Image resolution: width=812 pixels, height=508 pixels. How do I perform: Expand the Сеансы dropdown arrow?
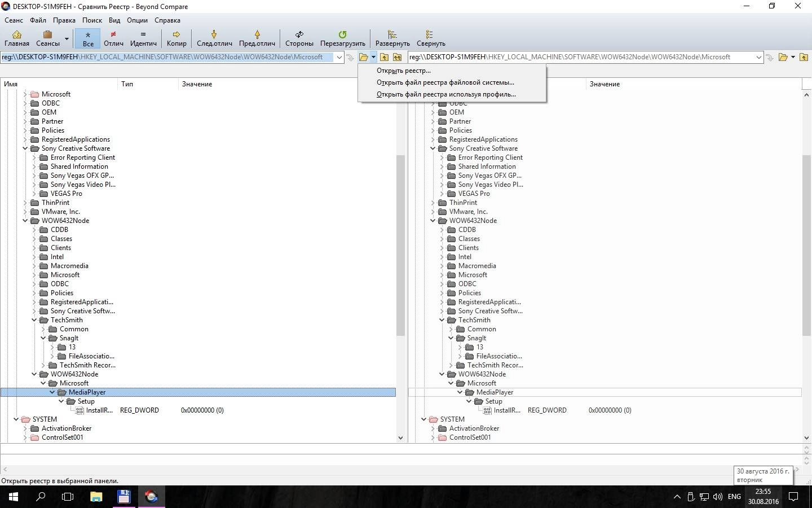[x=67, y=38]
